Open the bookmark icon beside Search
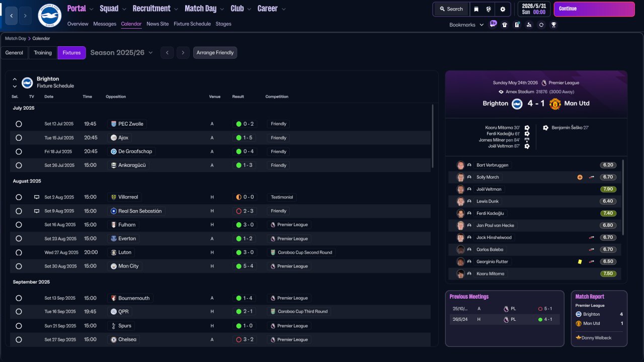 click(x=476, y=9)
